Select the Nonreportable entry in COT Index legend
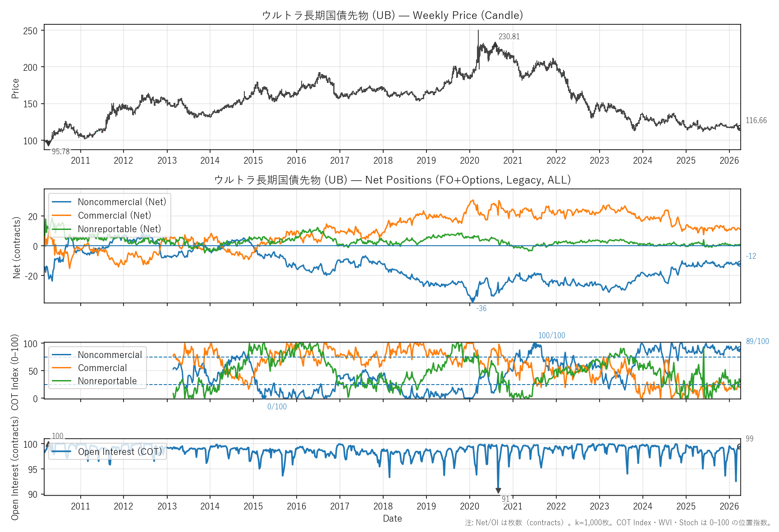Viewport: 779px width, 532px height. tap(107, 381)
